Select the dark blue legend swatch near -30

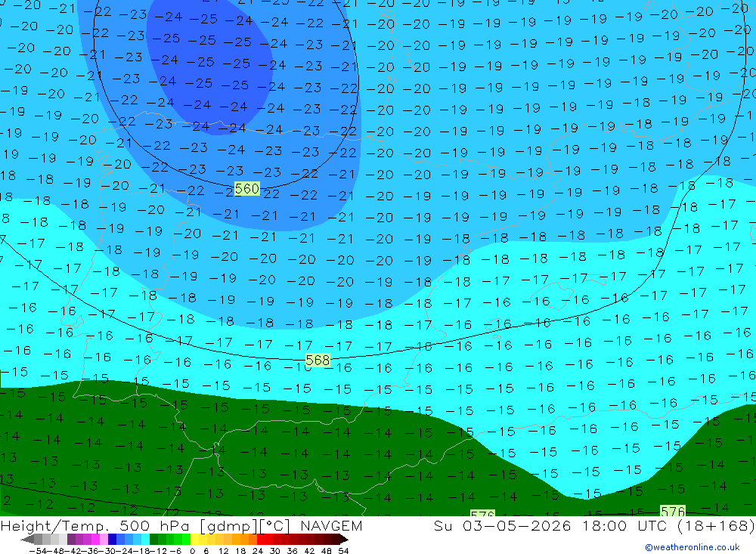click(111, 539)
